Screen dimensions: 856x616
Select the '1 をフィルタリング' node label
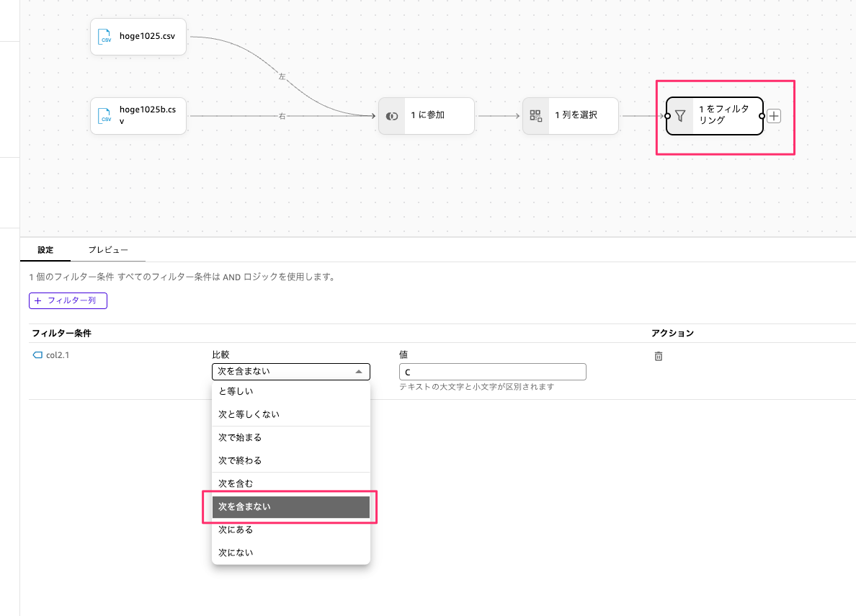coord(724,115)
